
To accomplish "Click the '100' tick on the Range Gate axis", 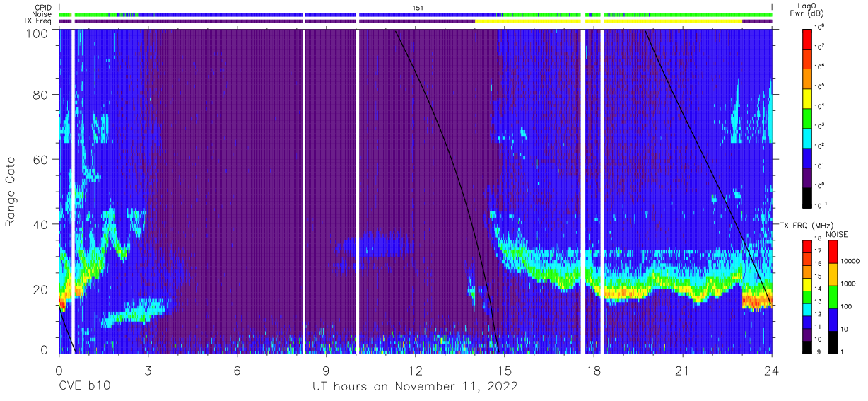I will point(38,33).
